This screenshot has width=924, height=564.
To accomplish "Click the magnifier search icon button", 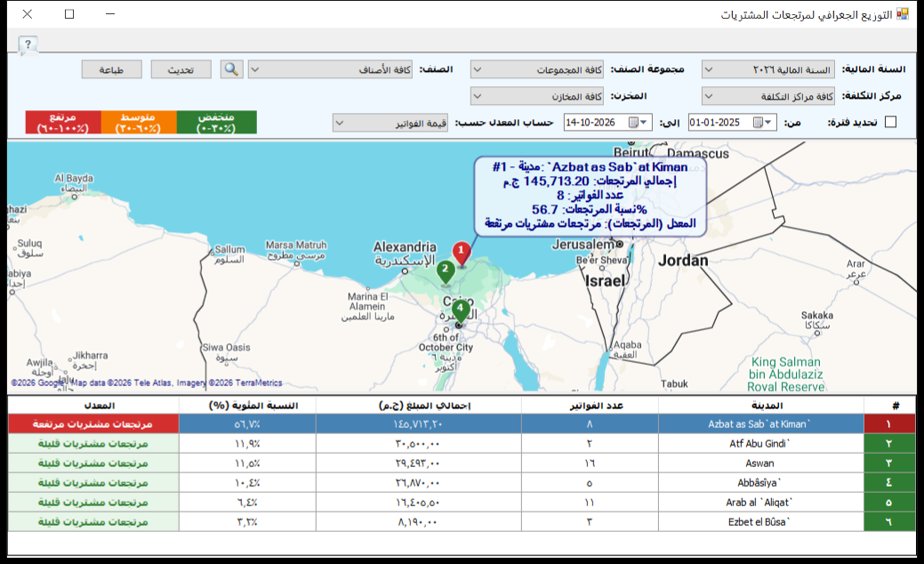I will point(231,69).
